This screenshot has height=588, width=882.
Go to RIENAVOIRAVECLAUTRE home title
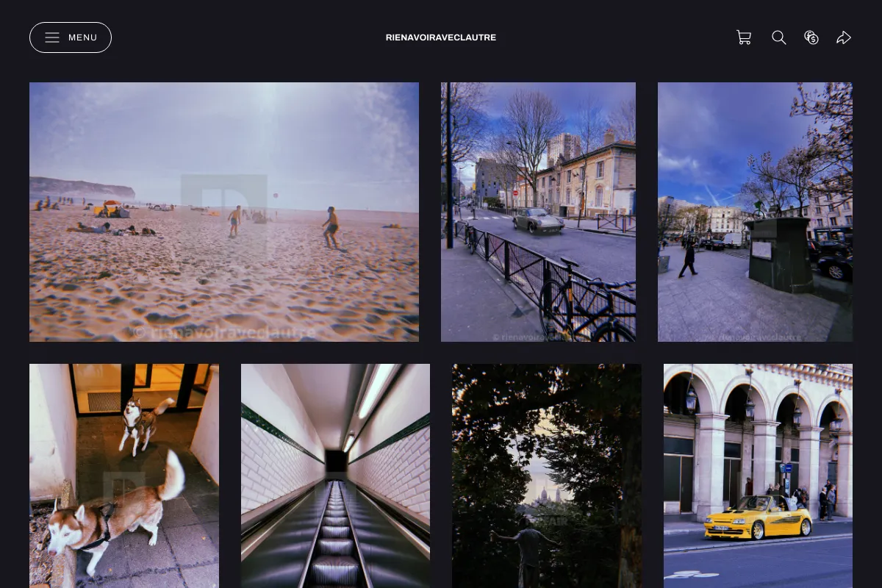(441, 37)
